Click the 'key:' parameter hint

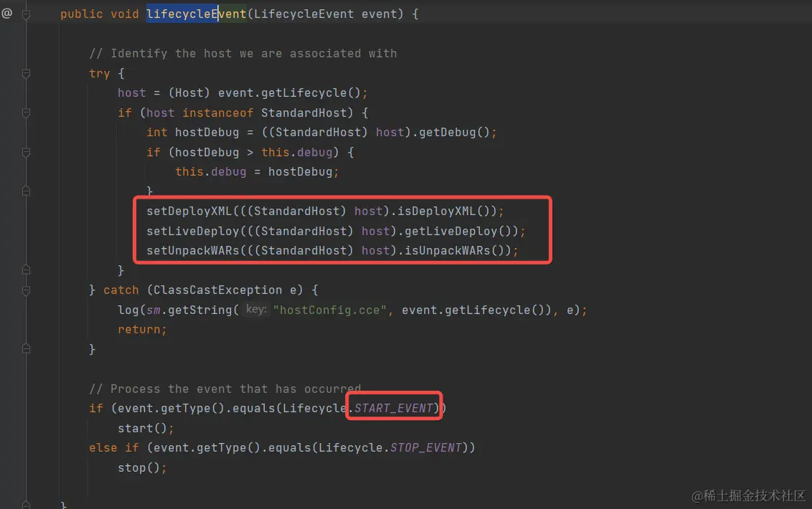tap(256, 309)
